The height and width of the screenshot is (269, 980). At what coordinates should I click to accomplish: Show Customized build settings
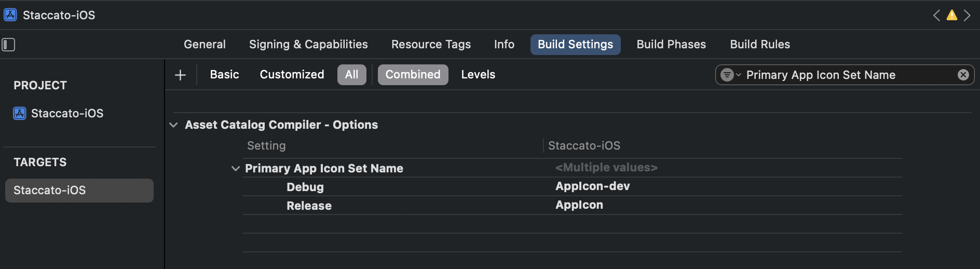[292, 75]
